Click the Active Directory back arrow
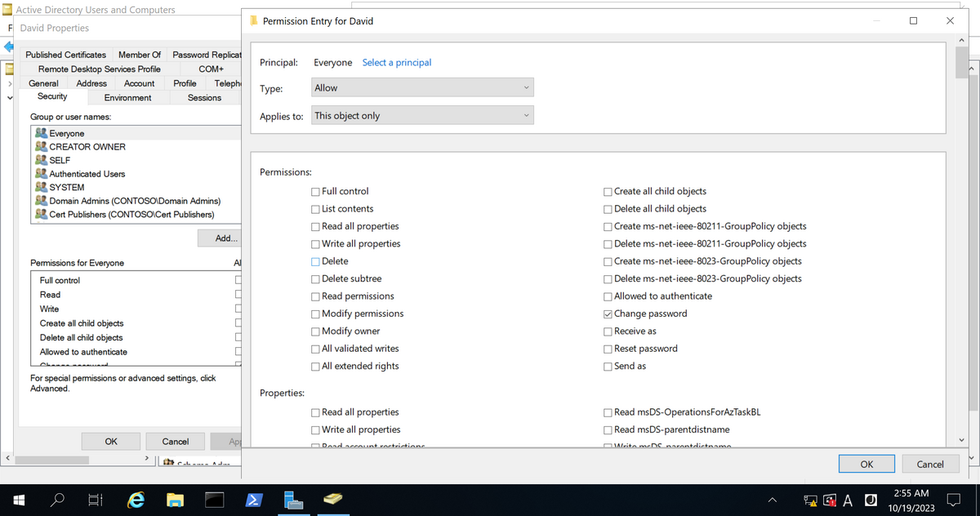The image size is (980, 516). tap(9, 47)
